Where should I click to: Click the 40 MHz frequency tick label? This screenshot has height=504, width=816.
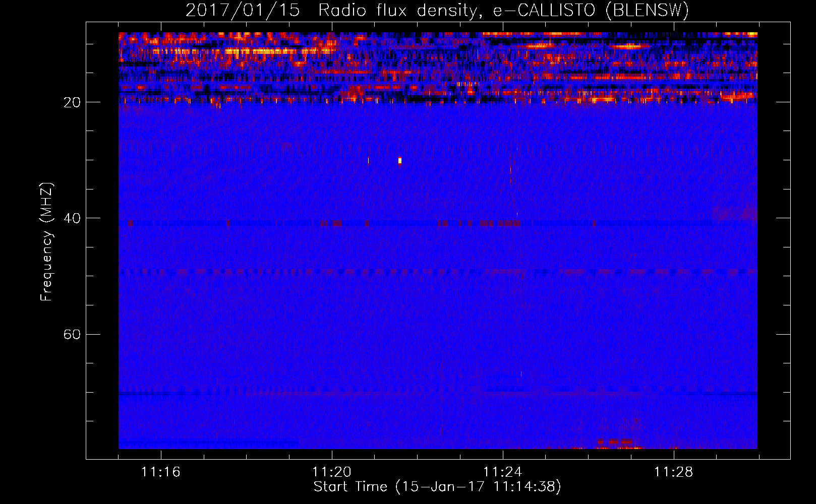(72, 218)
